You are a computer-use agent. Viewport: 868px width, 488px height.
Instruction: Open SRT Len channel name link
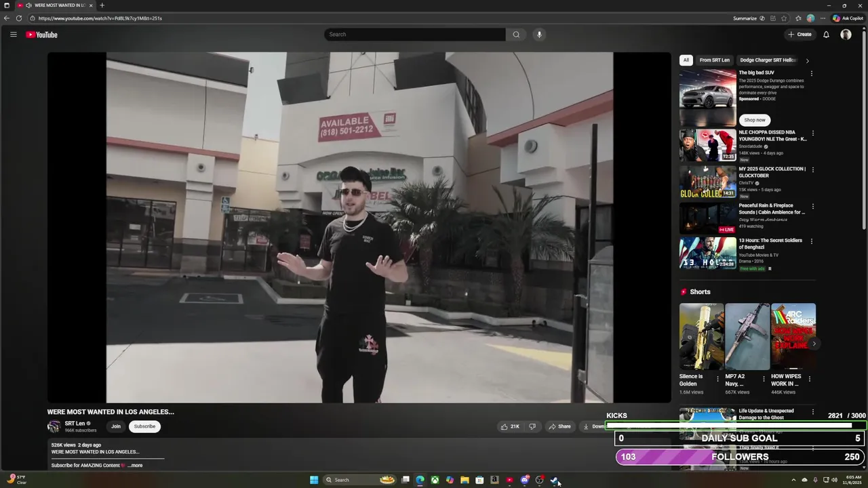pyautogui.click(x=75, y=424)
